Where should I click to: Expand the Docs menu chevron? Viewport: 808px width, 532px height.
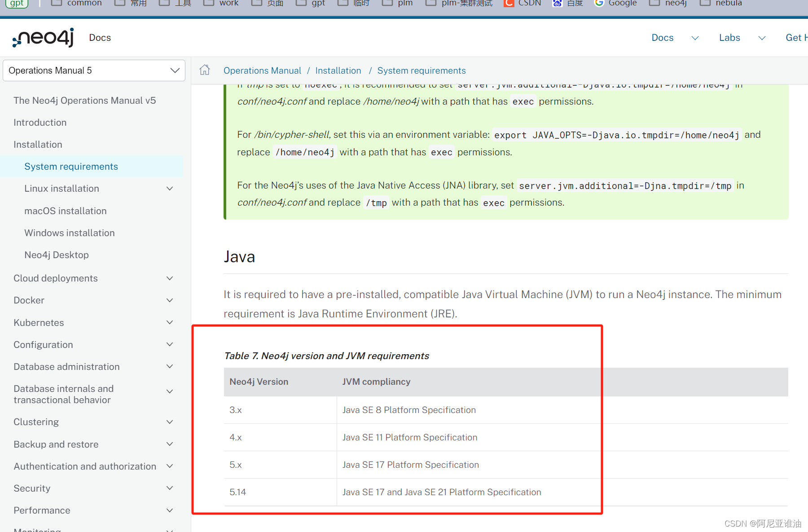[695, 38]
